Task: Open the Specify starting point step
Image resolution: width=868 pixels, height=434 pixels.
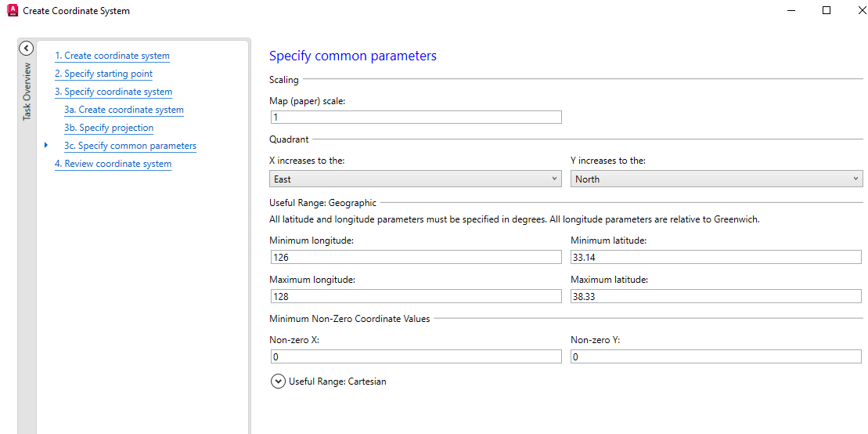Action: (103, 74)
